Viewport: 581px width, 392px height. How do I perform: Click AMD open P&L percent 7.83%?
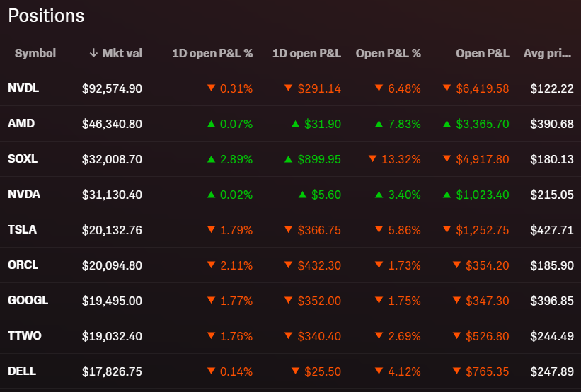click(x=404, y=124)
